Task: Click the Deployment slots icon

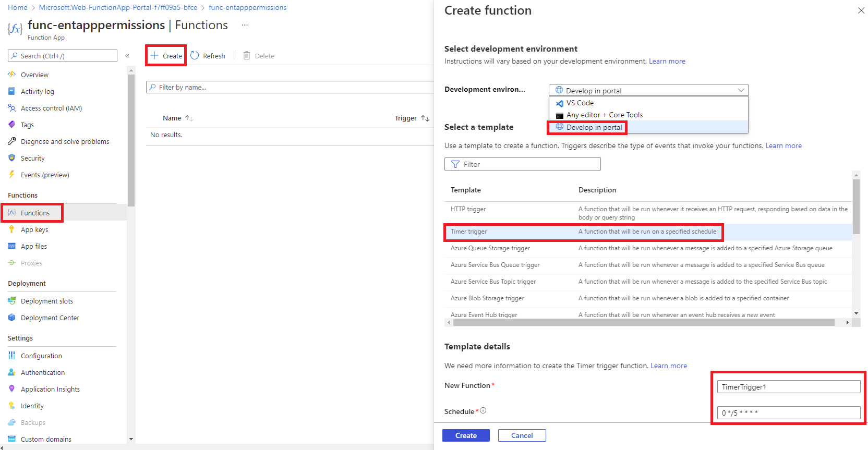Action: pos(12,301)
